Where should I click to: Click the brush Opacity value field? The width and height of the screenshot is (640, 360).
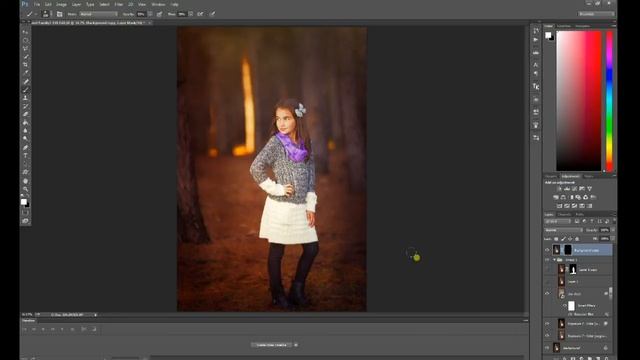click(x=141, y=14)
